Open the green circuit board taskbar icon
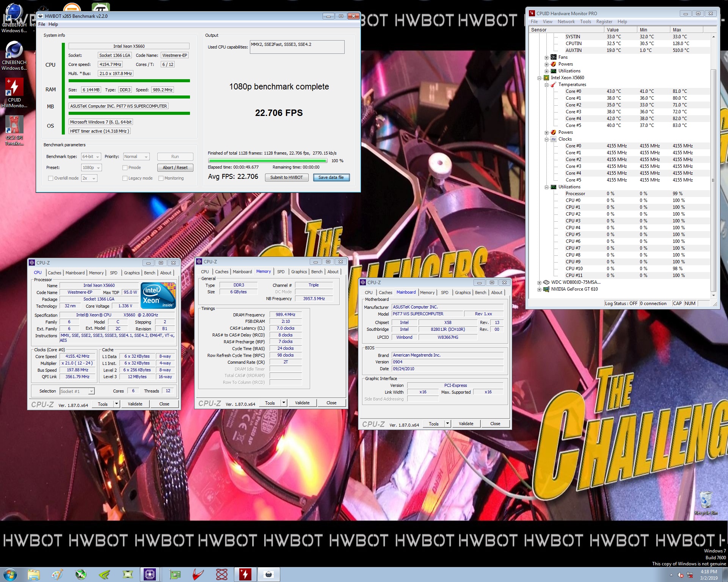 point(175,574)
